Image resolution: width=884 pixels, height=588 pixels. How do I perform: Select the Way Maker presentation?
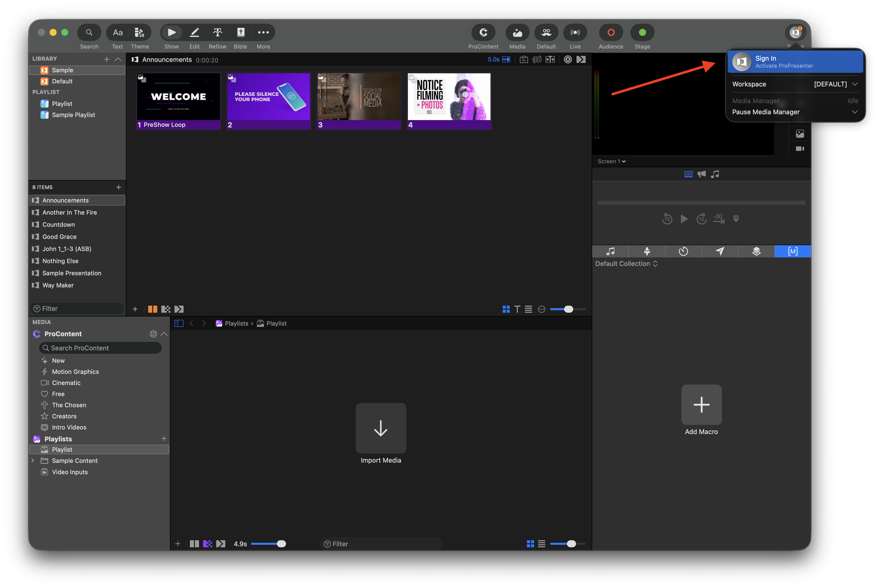77,285
